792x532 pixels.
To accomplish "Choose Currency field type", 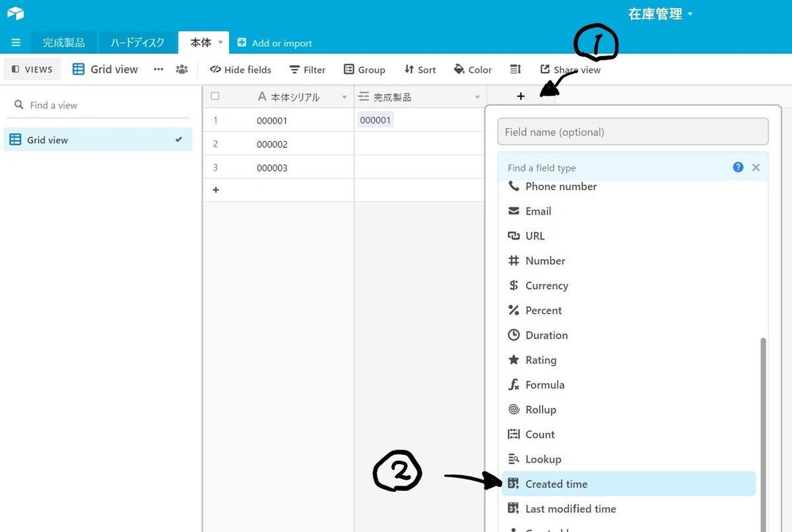I will coord(628,286).
